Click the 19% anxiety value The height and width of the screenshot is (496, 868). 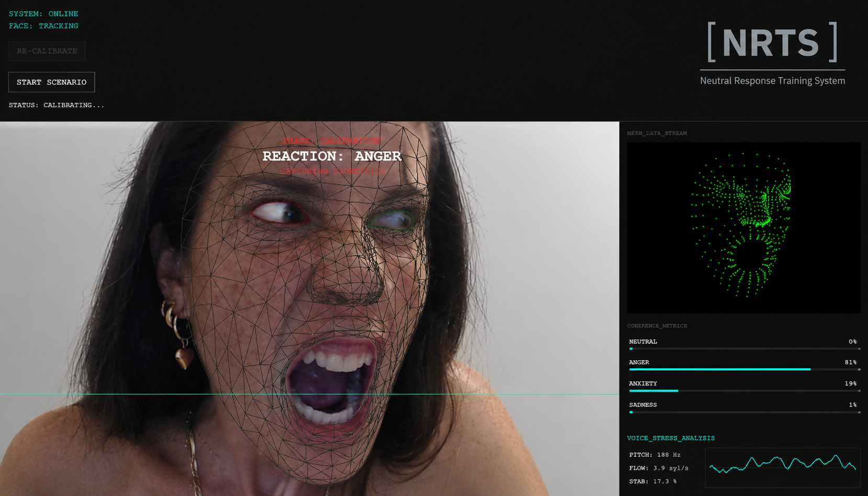tap(851, 384)
